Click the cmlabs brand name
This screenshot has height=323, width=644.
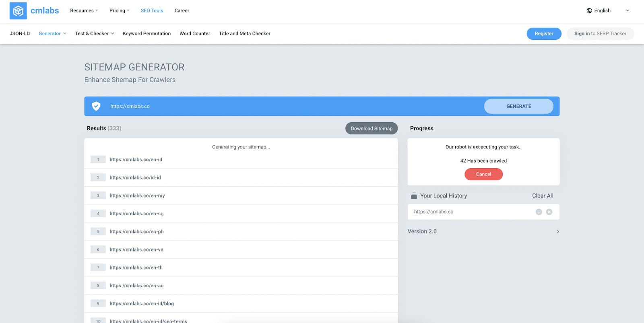coord(45,11)
